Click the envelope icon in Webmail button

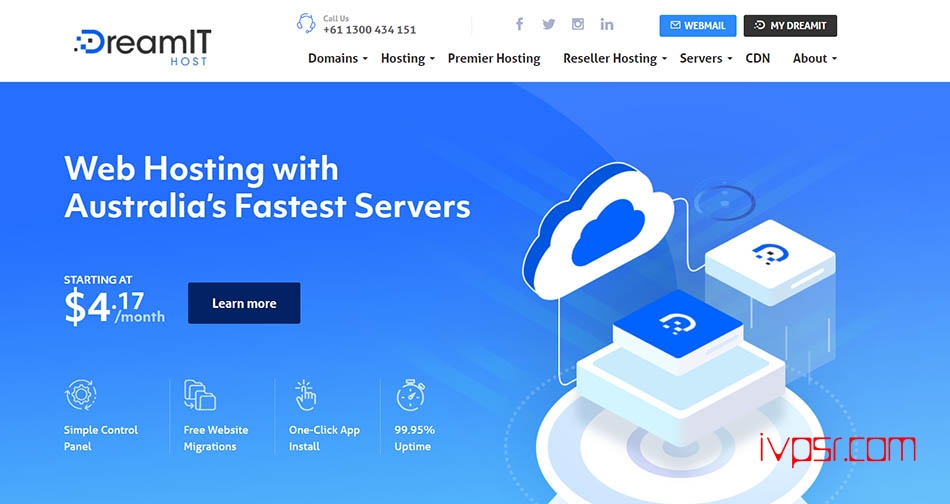[x=675, y=25]
